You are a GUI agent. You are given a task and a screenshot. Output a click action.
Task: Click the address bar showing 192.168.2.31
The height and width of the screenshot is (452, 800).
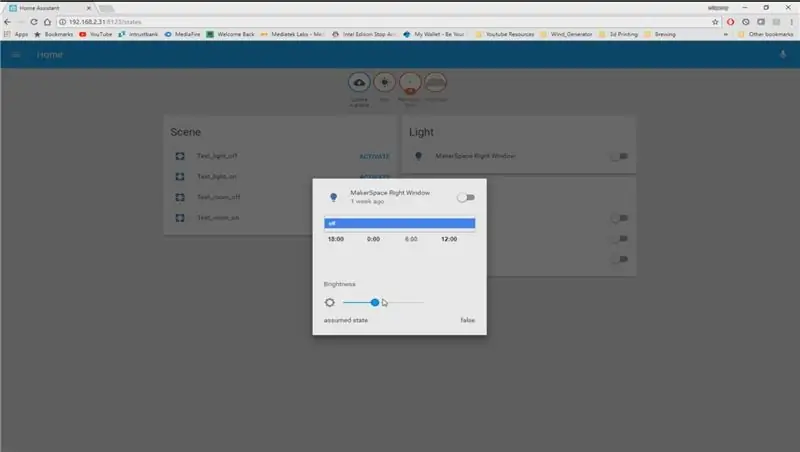coord(383,22)
